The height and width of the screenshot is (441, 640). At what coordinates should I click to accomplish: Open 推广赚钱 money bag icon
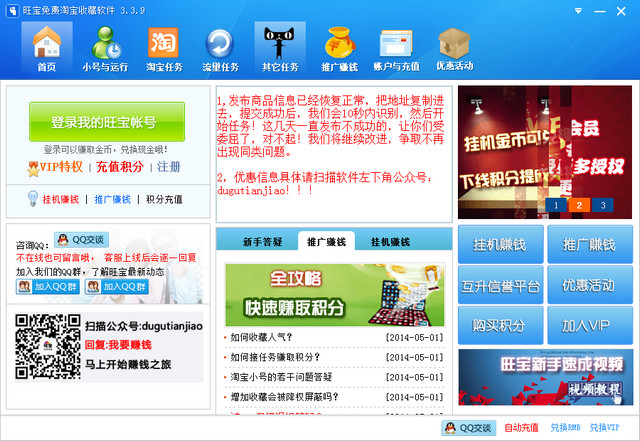339,48
